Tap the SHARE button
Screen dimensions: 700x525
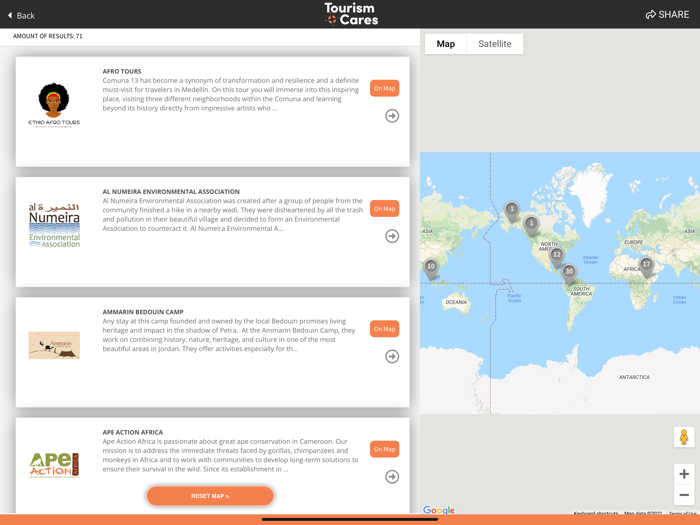[667, 15]
